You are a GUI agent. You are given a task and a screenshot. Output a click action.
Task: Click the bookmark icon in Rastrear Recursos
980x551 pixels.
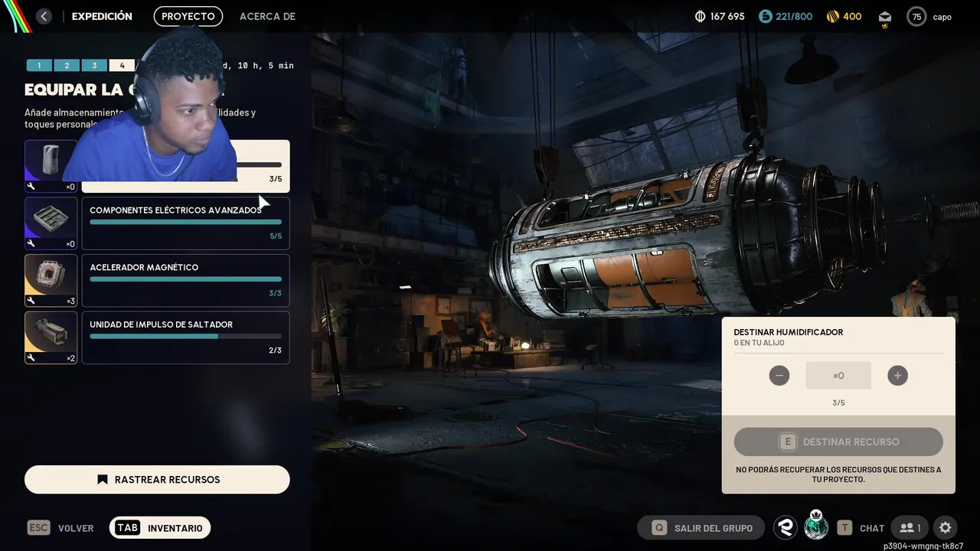click(x=102, y=480)
